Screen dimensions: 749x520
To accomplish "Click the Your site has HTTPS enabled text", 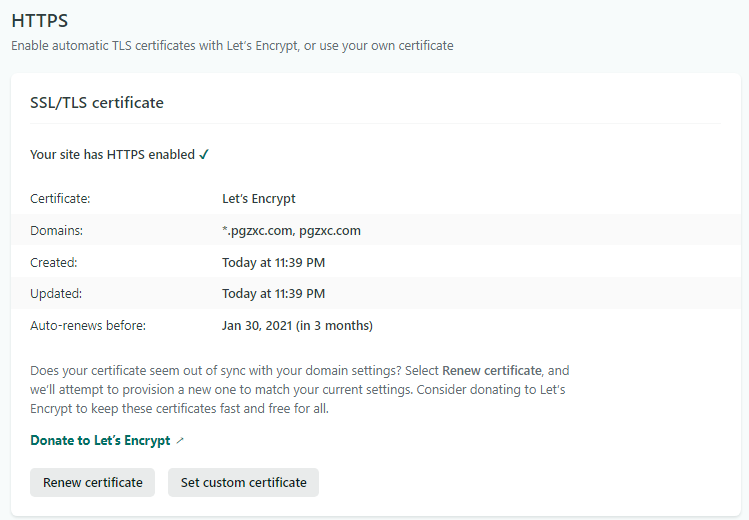I will coord(112,155).
